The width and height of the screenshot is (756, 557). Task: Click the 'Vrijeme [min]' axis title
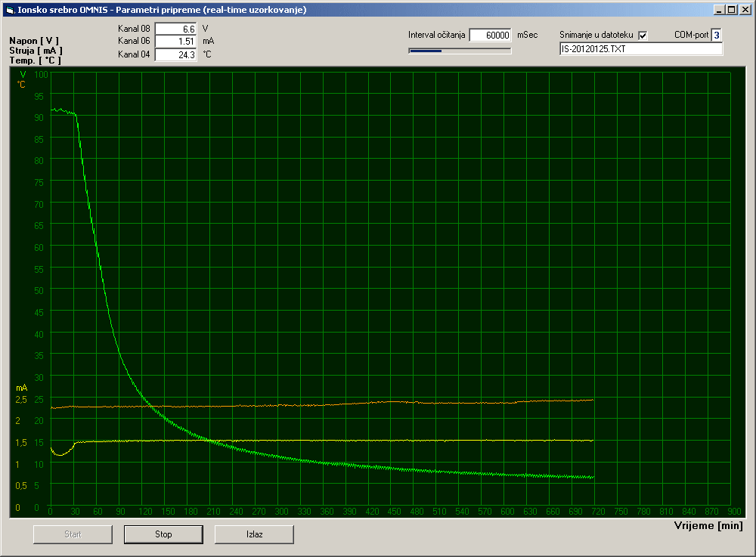[x=708, y=526]
